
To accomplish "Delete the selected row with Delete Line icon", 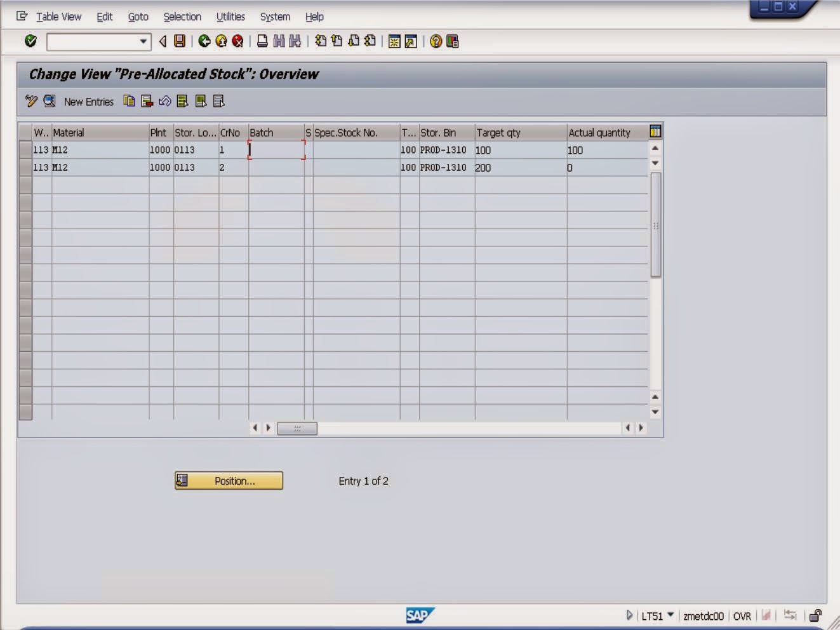I will click(x=146, y=102).
